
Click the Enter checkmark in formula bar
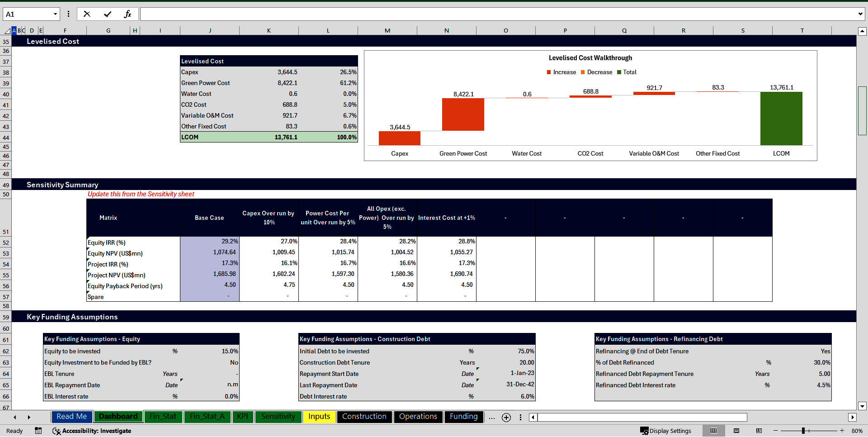(x=107, y=14)
